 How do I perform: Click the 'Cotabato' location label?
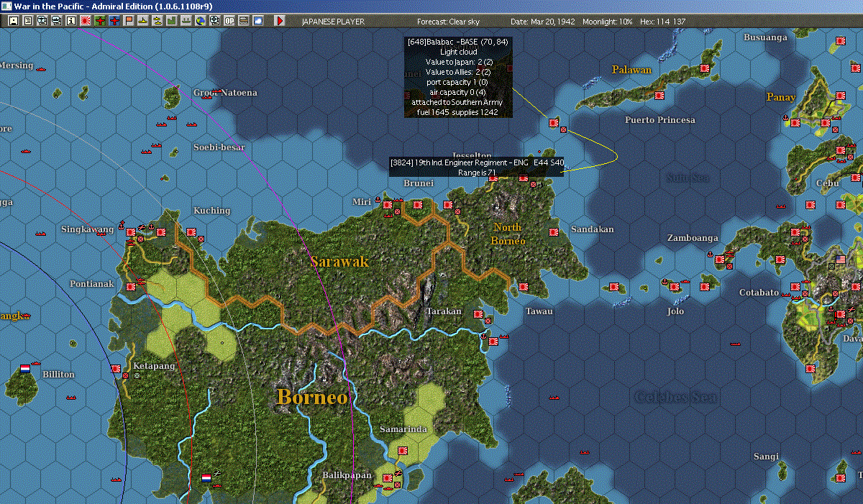coord(759,293)
